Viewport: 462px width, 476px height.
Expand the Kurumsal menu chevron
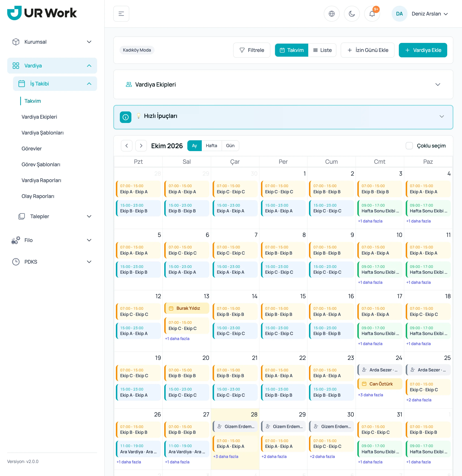click(x=89, y=42)
